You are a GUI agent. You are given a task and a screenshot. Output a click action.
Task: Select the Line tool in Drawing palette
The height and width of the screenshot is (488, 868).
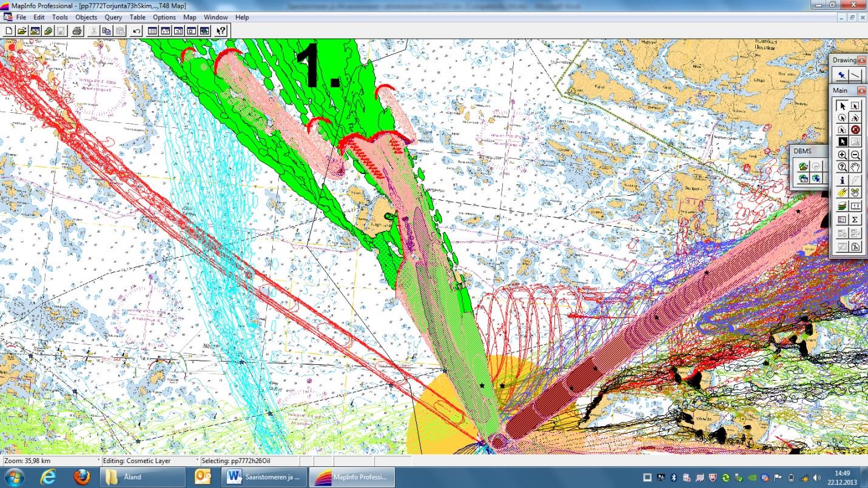point(855,76)
